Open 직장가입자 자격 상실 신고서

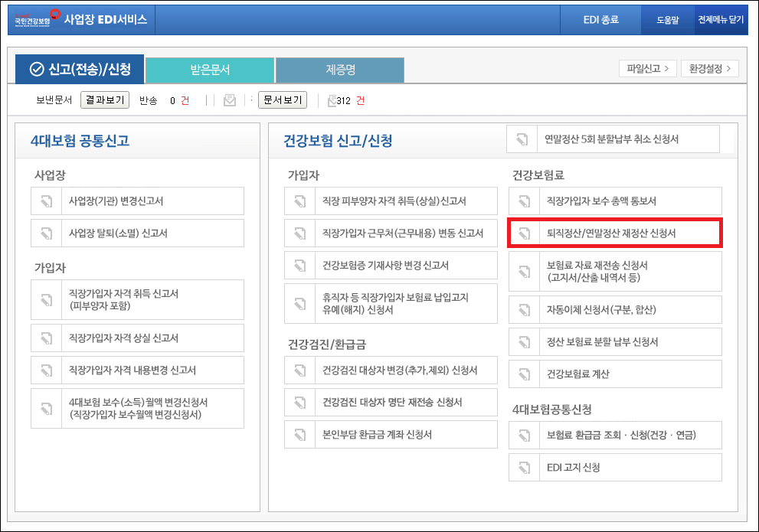137,338
